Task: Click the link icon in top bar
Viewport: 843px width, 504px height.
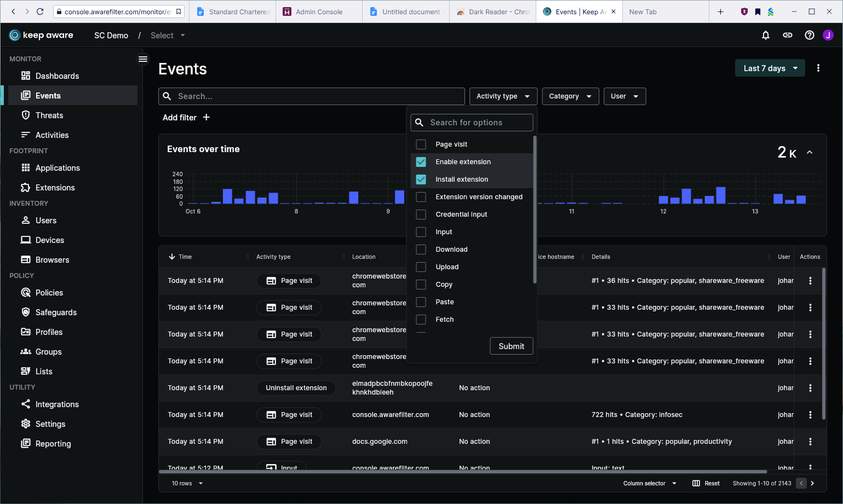Action: 787,35
